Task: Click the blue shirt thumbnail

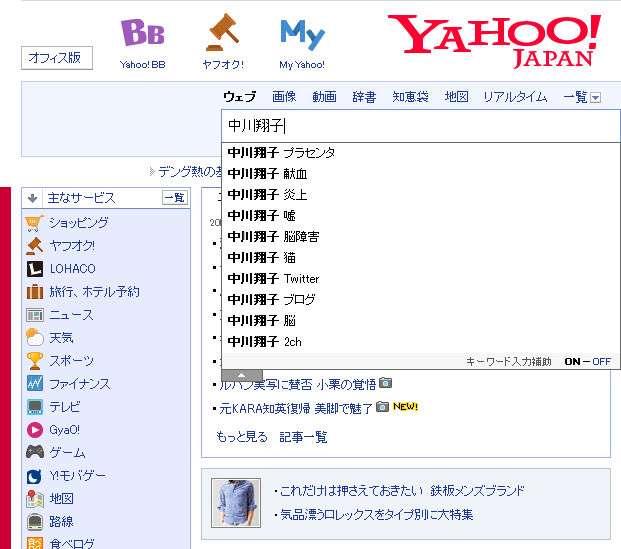Action: tap(236, 503)
